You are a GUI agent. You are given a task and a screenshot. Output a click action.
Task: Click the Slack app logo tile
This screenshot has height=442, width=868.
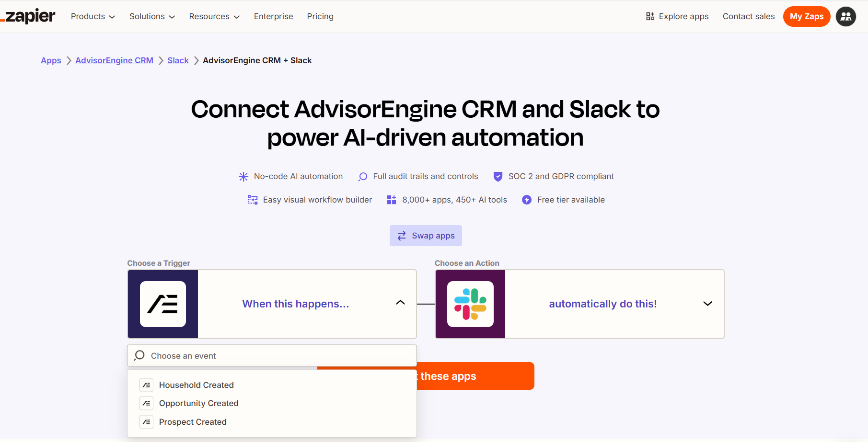(470, 304)
